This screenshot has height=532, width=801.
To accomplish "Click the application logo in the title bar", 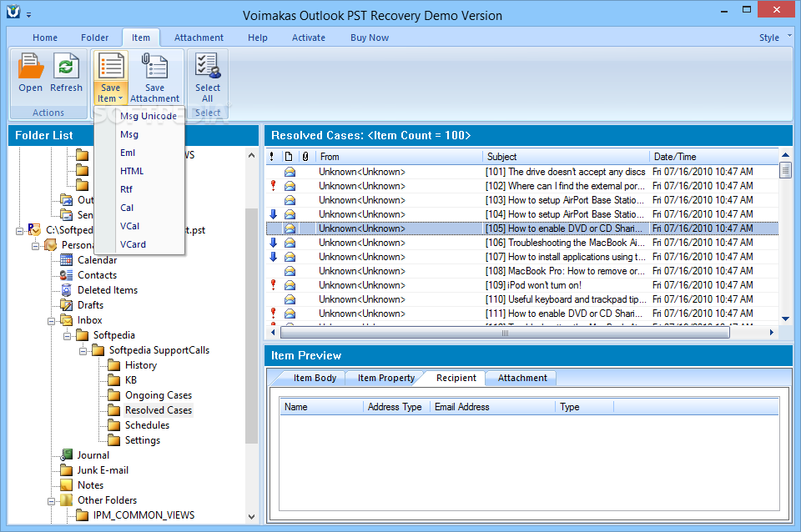I will pos(13,12).
